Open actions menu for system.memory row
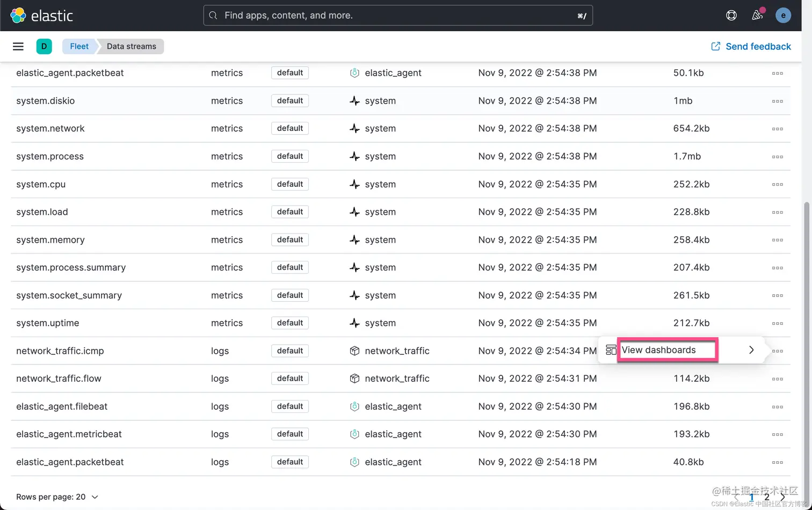 (777, 240)
